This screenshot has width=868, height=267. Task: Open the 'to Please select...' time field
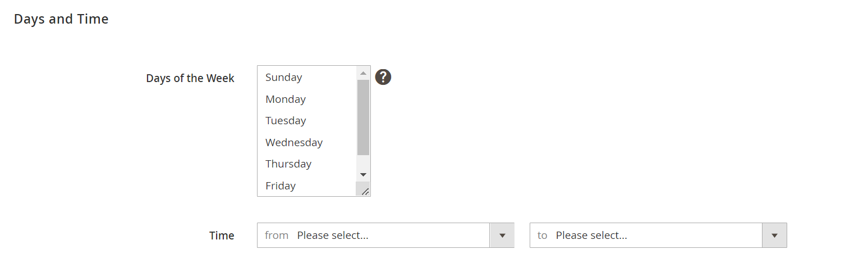coord(658,236)
